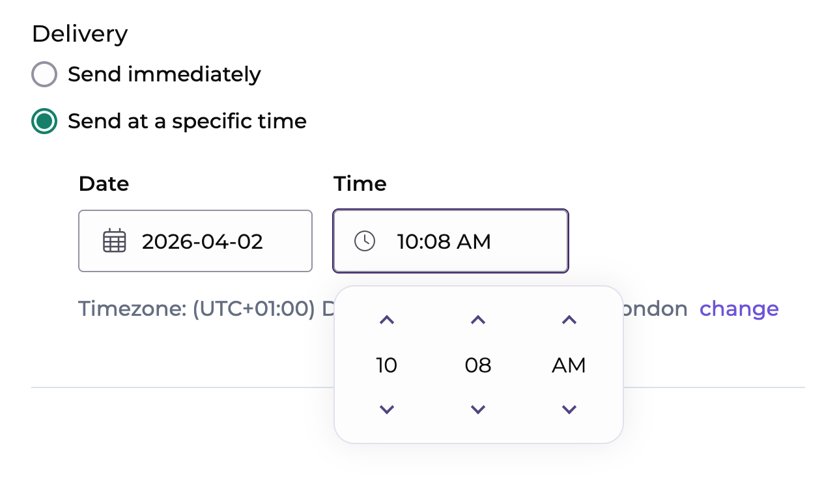Screen dimensions: 835x504
Task: Open the time field showing 10:08 AM
Action: 450,240
